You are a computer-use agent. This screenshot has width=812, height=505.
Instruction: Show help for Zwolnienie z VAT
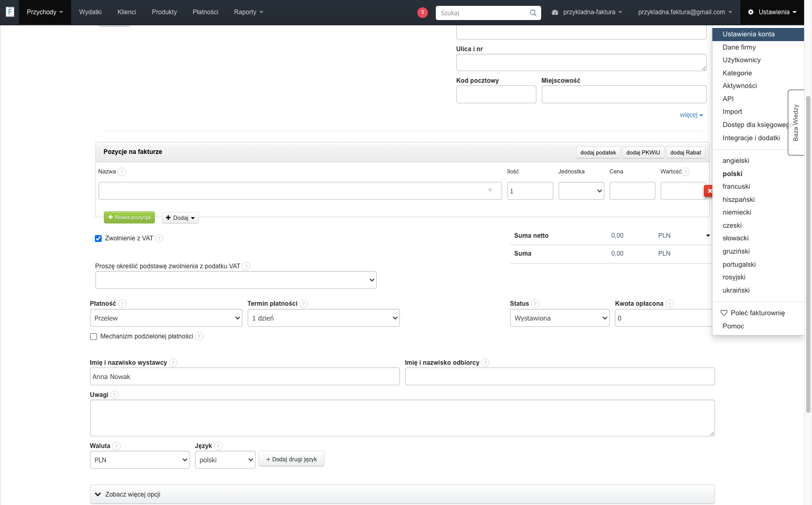click(x=159, y=238)
